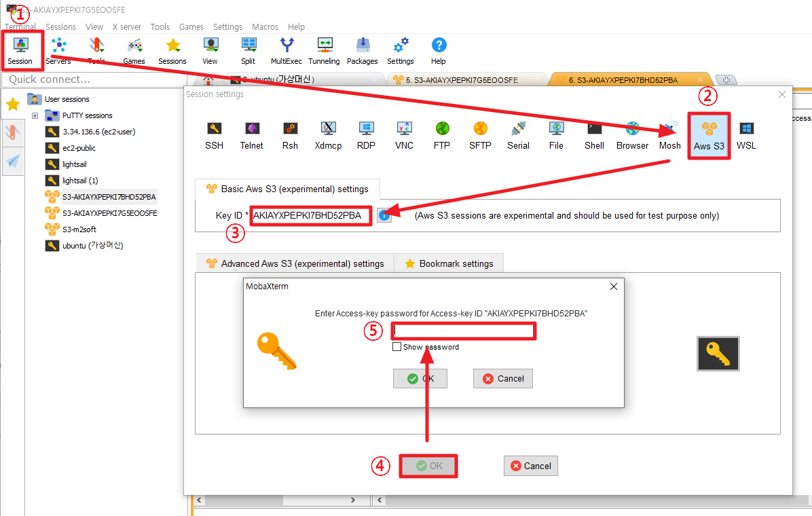
Task: Open the Settings gears toolbar icon
Action: [x=401, y=51]
